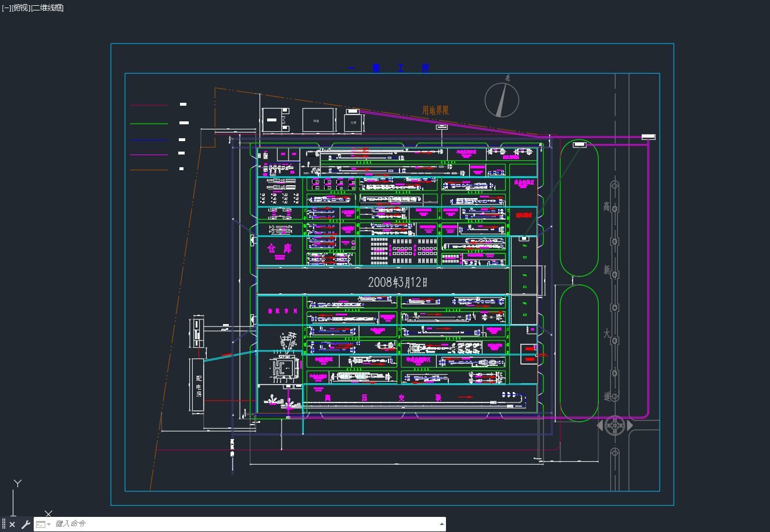
Task: Select the blue title text above the plan
Action: 388,69
